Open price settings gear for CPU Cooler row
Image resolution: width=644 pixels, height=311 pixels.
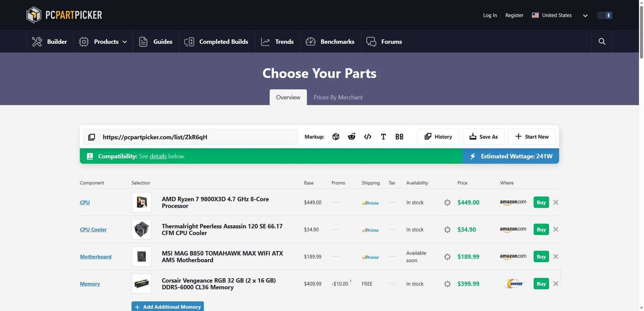[x=447, y=230]
